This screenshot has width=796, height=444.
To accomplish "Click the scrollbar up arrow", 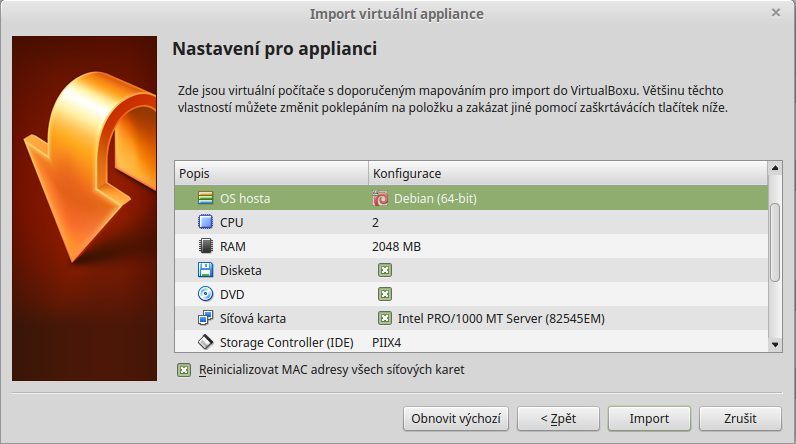I will [x=775, y=168].
